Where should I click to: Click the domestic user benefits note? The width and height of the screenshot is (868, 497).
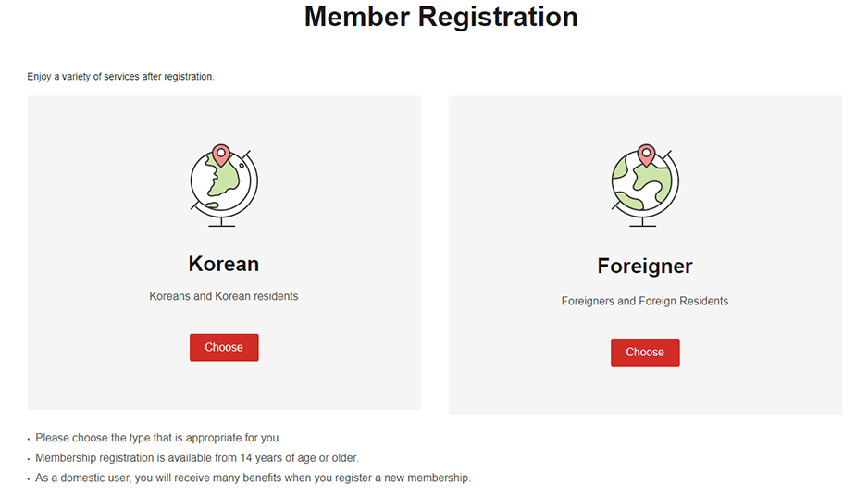pos(253,478)
